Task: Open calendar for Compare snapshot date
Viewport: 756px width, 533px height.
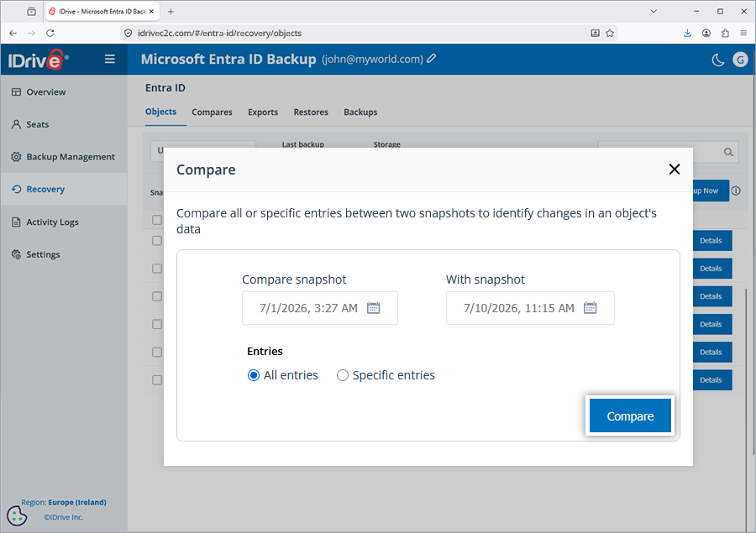Action: tap(374, 307)
